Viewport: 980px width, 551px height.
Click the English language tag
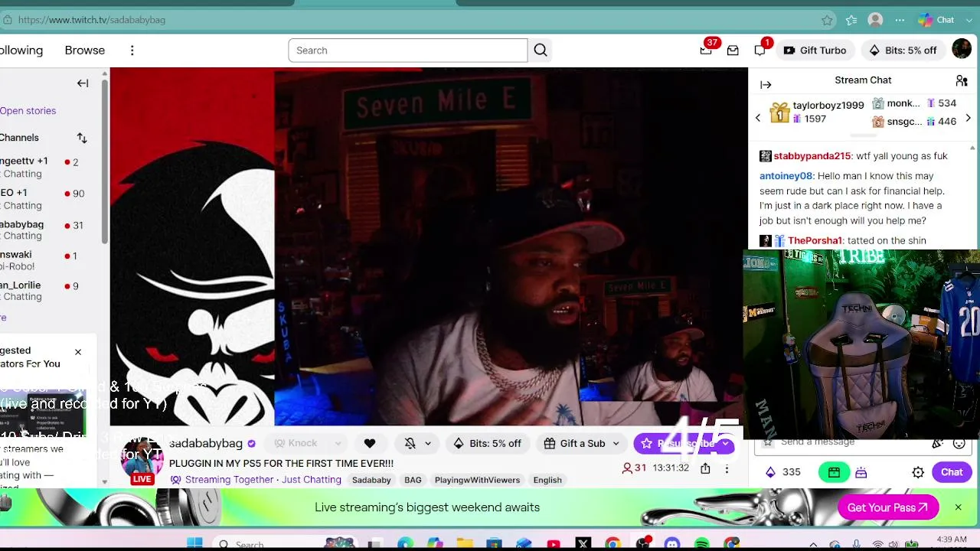point(547,480)
